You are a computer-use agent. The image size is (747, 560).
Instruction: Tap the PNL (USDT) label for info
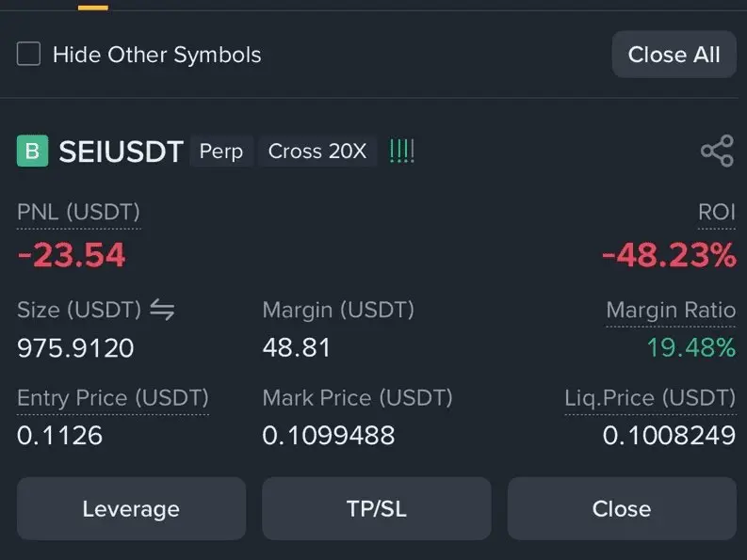[78, 212]
